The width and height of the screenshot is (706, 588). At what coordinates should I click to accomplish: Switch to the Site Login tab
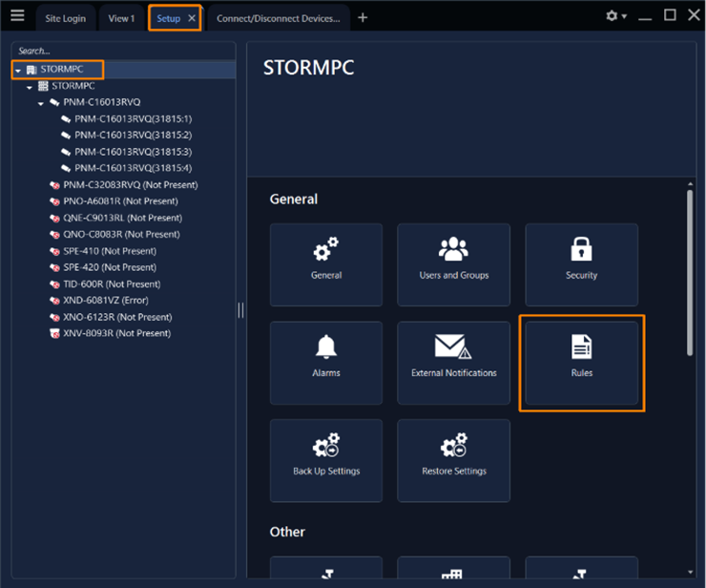point(66,18)
